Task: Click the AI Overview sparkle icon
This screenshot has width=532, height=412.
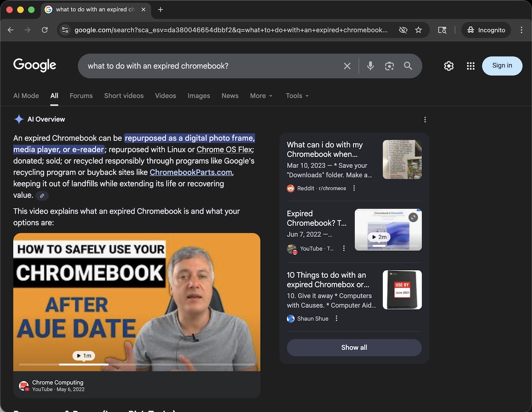Action: tap(19, 119)
